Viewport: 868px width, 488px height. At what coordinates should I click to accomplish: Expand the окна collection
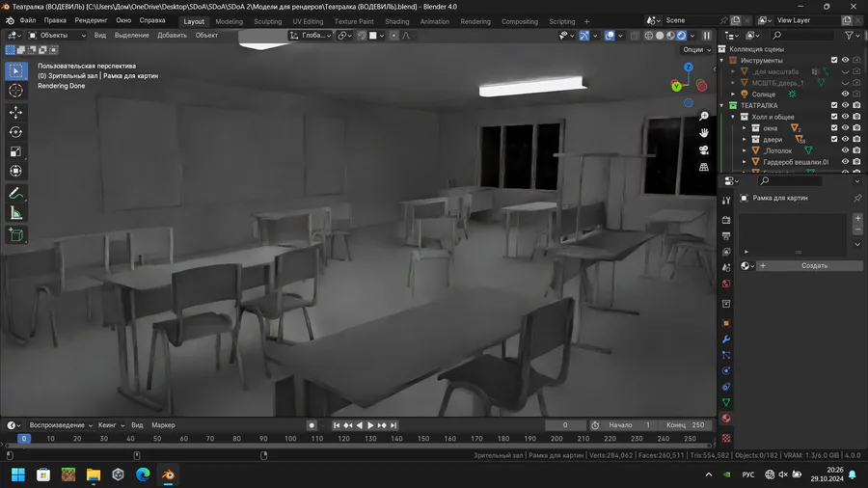pos(744,128)
